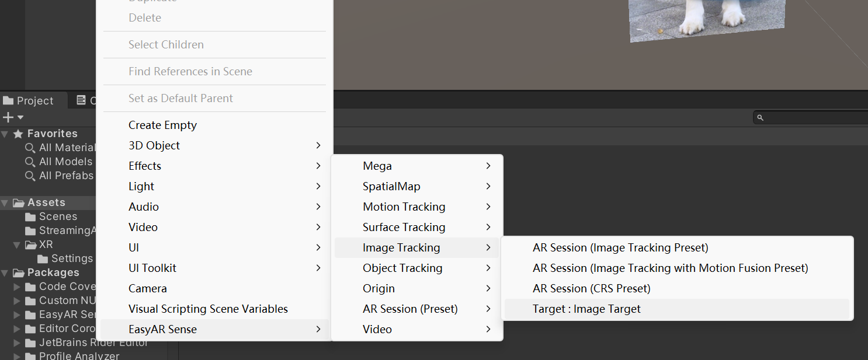The width and height of the screenshot is (868, 360).
Task: Open the UI submenu
Action: click(214, 248)
